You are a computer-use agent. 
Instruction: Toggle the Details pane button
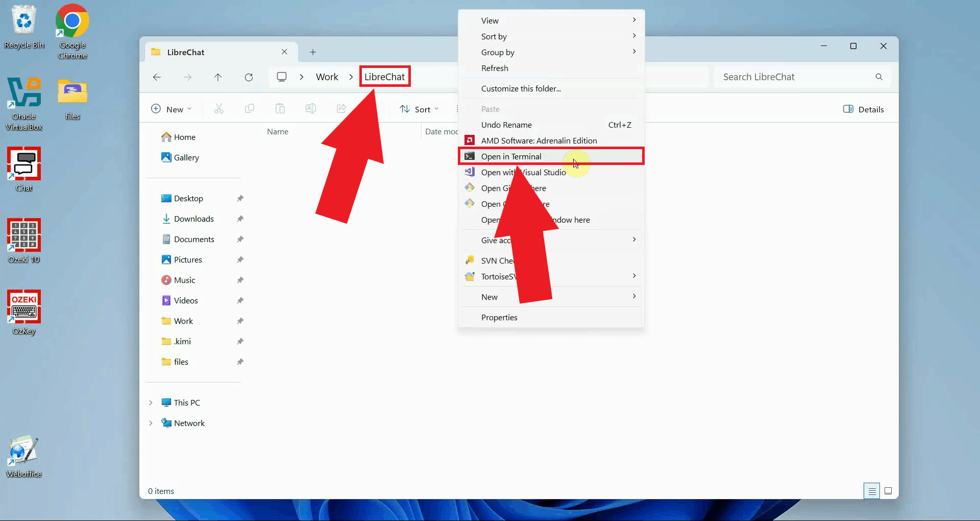click(864, 109)
